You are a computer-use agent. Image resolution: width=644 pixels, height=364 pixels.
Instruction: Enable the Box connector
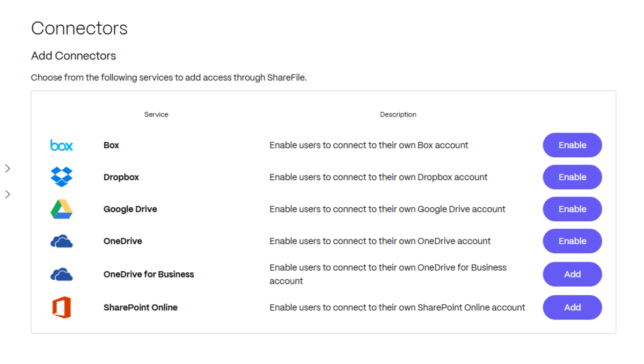[572, 145]
